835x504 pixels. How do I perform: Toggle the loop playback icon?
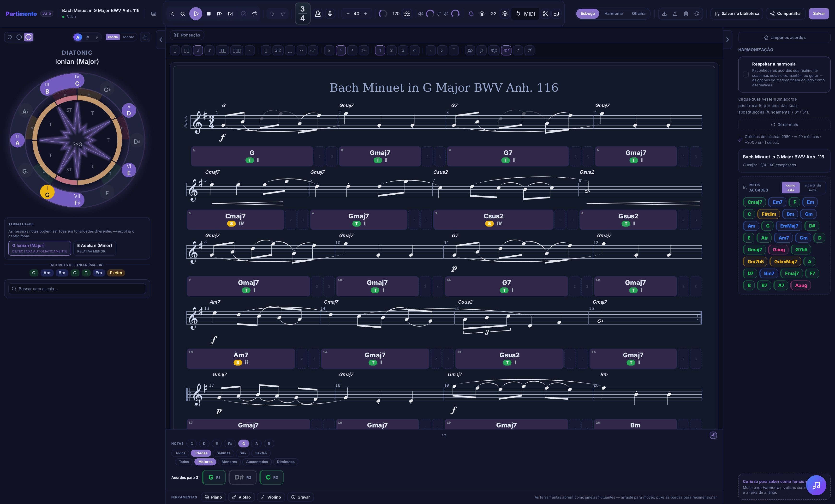[254, 13]
